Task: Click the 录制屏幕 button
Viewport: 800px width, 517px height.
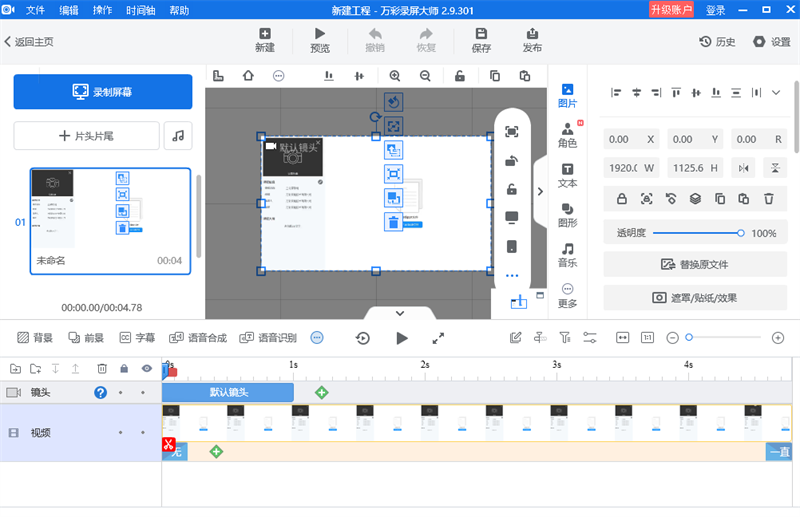Action: (x=103, y=92)
